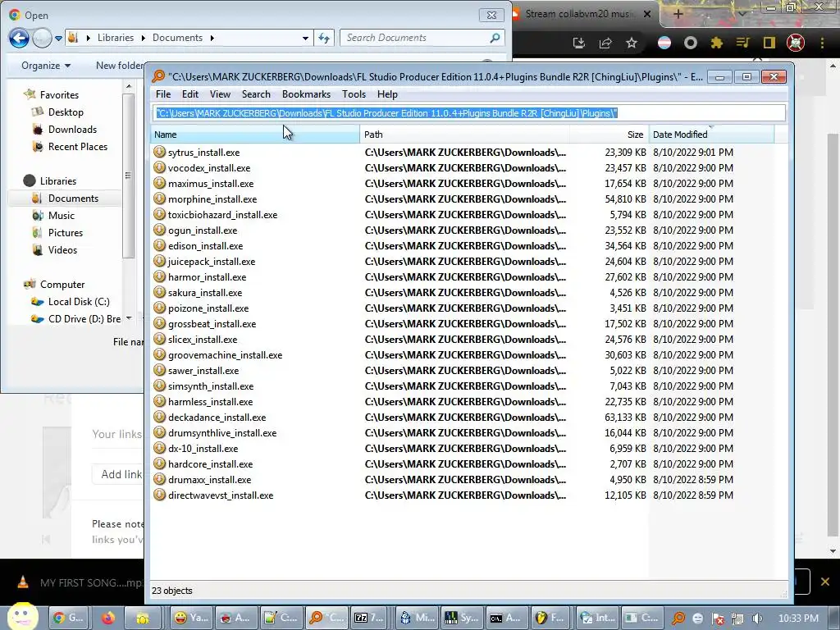840x630 pixels.
Task: Expand arrow after Libraries in breadcrumb
Action: (x=143, y=38)
